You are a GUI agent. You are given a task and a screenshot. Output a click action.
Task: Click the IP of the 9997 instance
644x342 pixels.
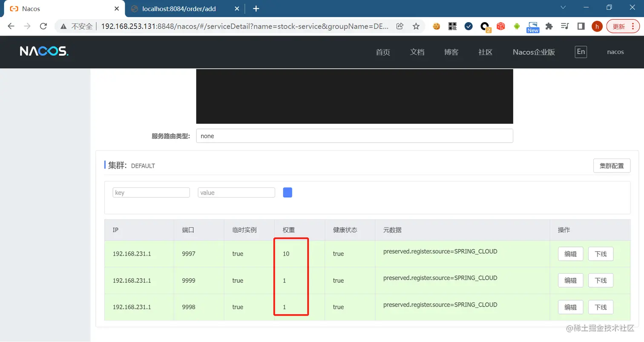pos(132,254)
